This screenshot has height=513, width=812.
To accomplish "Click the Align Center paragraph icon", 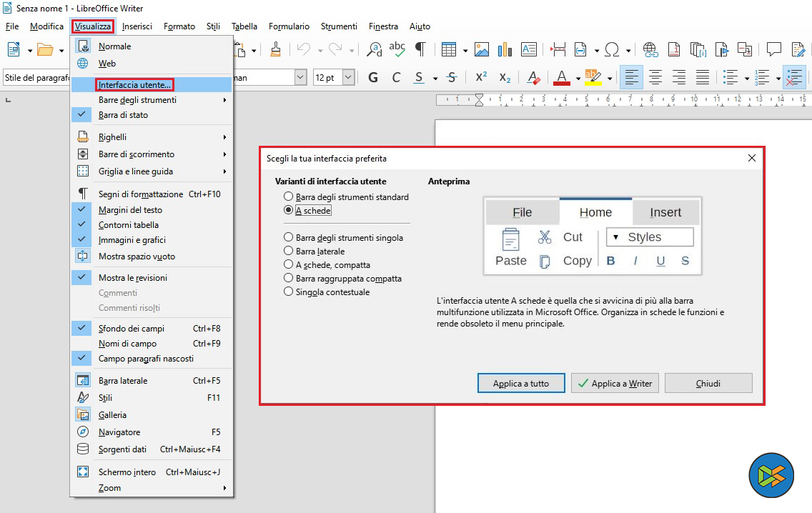I will point(655,77).
